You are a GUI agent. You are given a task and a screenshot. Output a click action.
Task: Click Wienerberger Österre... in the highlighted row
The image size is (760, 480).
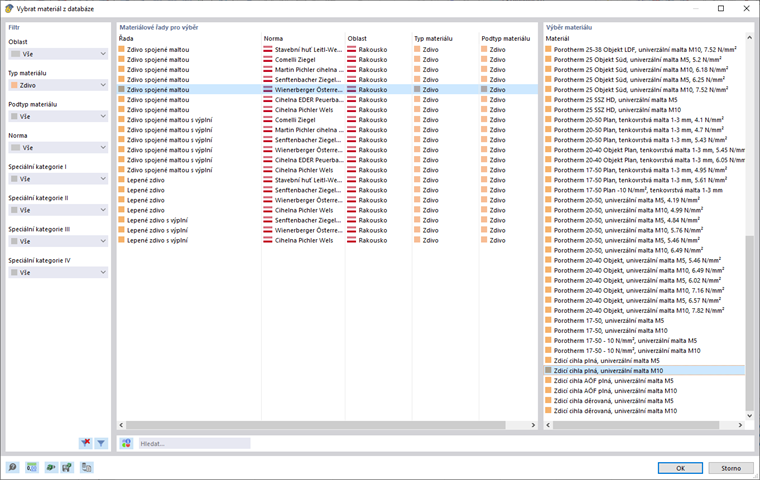pos(308,90)
